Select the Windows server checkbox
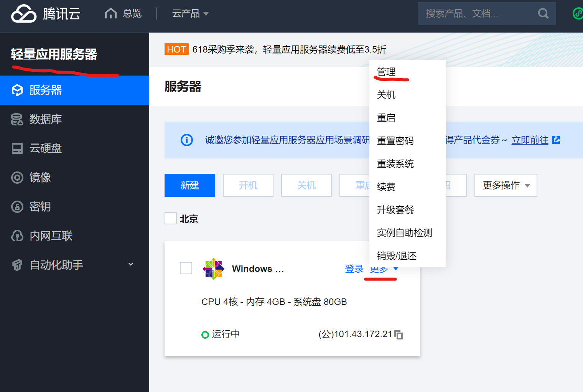 [x=186, y=268]
